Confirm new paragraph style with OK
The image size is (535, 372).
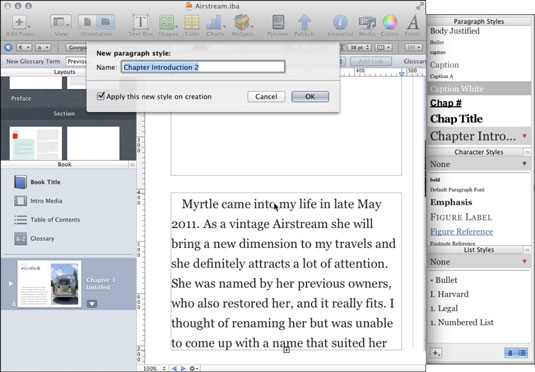point(310,97)
